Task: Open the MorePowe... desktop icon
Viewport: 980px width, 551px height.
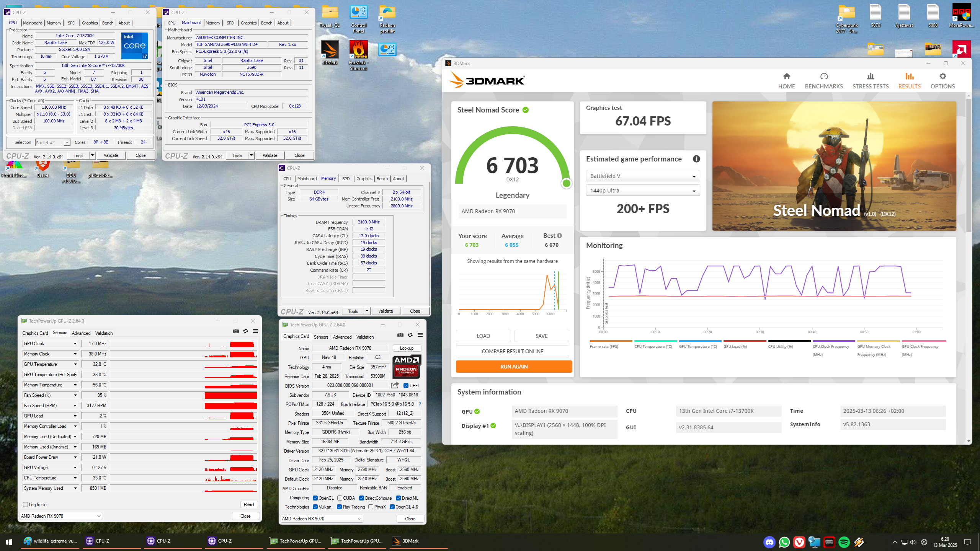Action: pyautogui.click(x=961, y=15)
